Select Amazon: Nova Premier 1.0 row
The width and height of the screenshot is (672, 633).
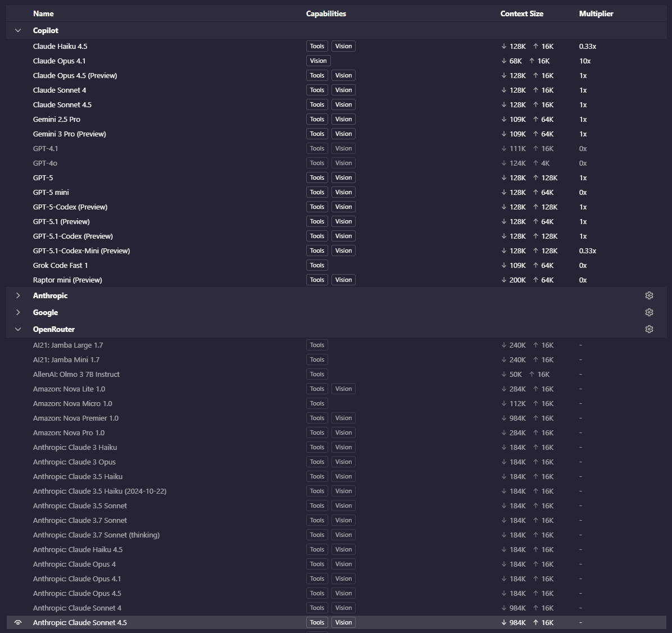tap(337, 418)
